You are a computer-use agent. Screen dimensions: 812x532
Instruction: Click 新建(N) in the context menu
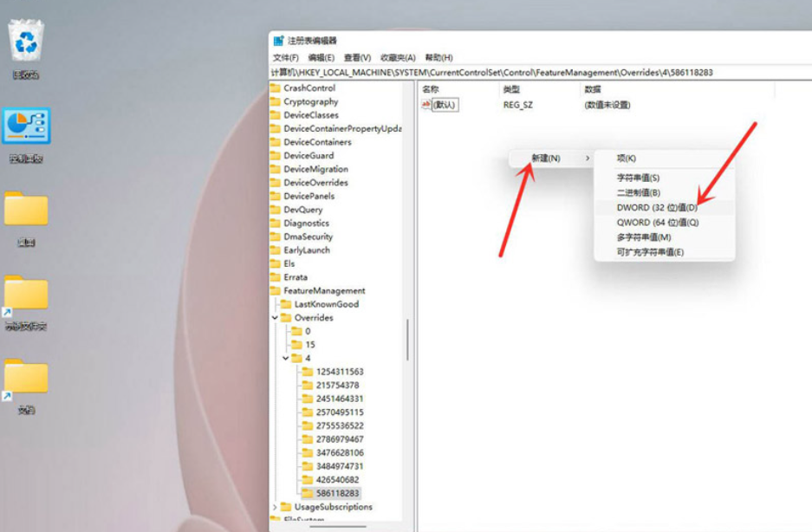pyautogui.click(x=546, y=159)
